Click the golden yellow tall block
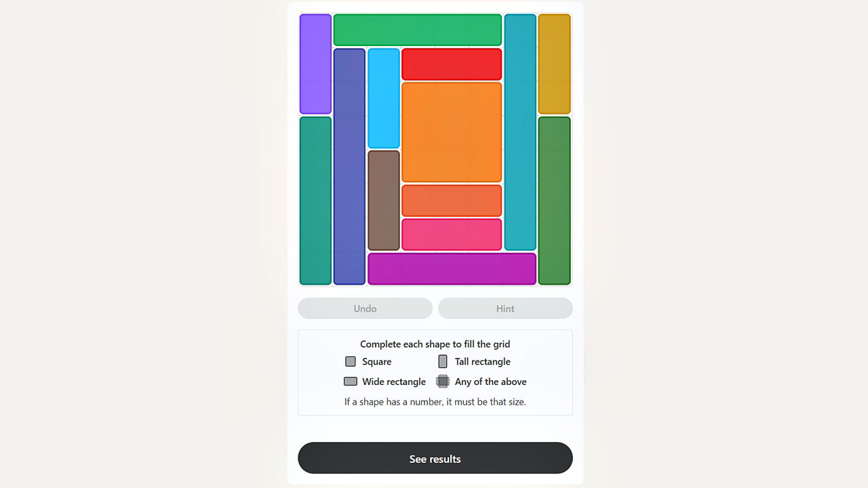Screen dimensions: 868x488 pos(554,64)
